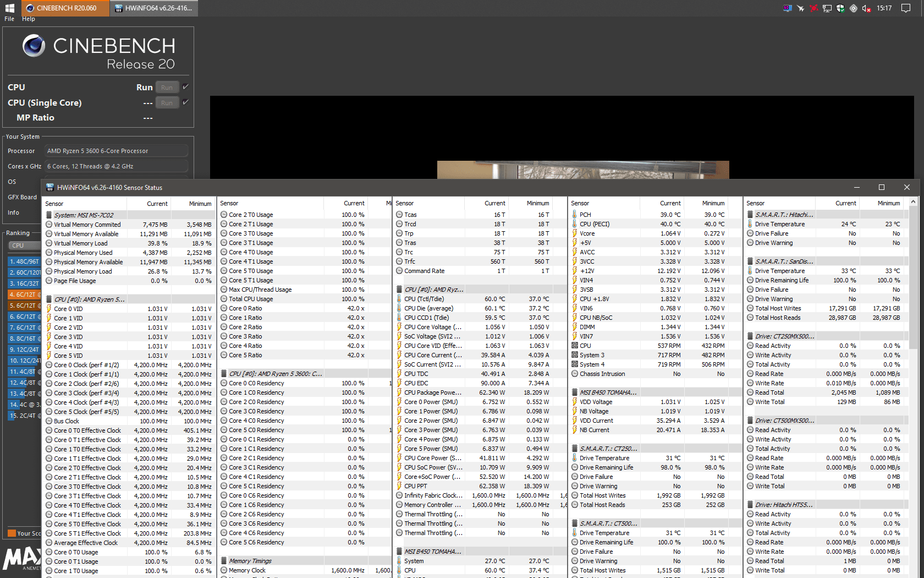
Task: Click the HWiNFO64 Sensor Status title icon
Action: click(x=50, y=187)
